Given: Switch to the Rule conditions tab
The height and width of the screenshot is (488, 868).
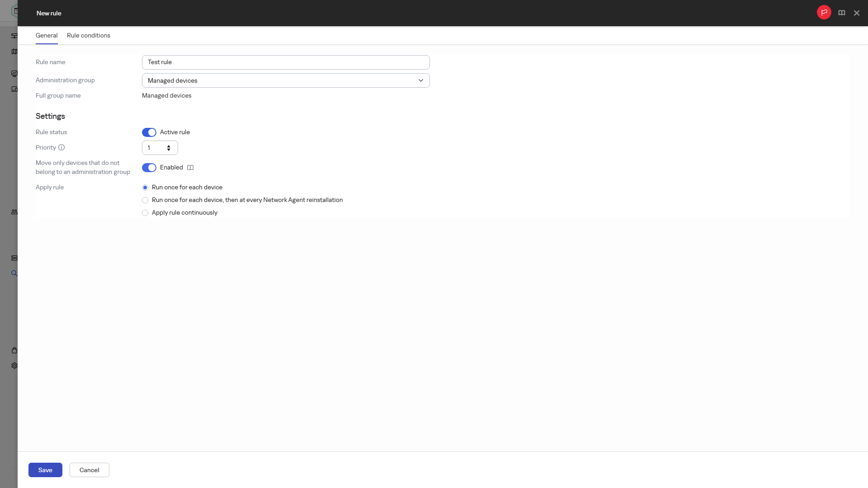Looking at the screenshot, I should click(89, 35).
